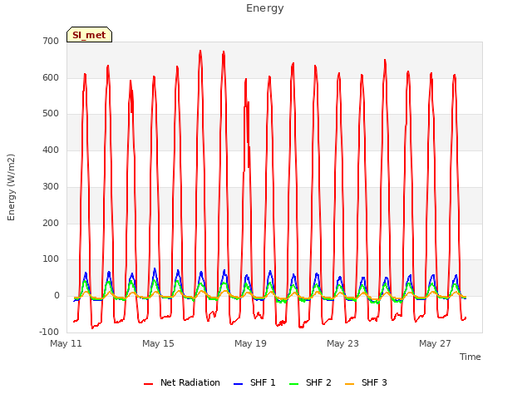Screen dimensions: 532x399
Task: Click the red Net Radiation legend swatch
Action: click(148, 384)
